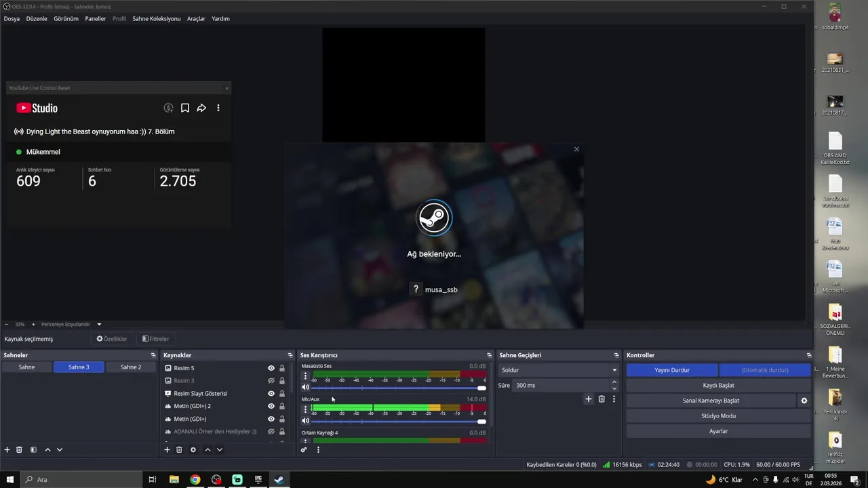The height and width of the screenshot is (488, 868).
Task: Switch to the Sahne 2 scene
Action: pos(131,367)
